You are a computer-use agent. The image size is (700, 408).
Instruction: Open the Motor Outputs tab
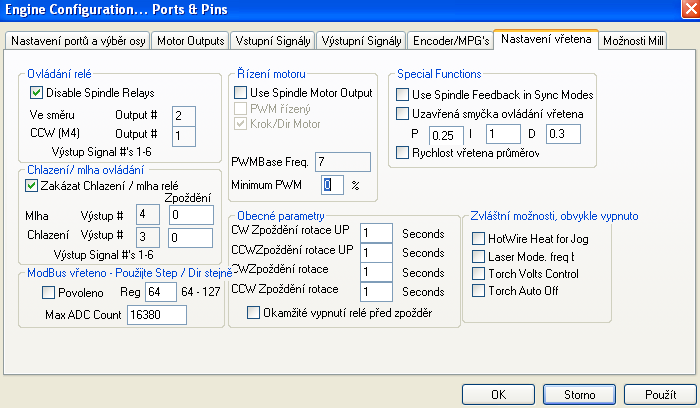pos(192,41)
